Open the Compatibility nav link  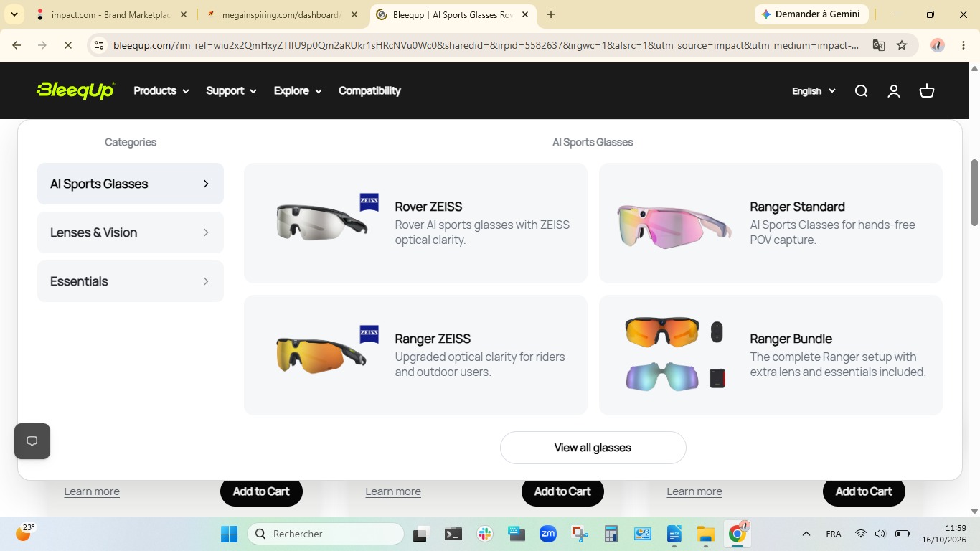(369, 90)
